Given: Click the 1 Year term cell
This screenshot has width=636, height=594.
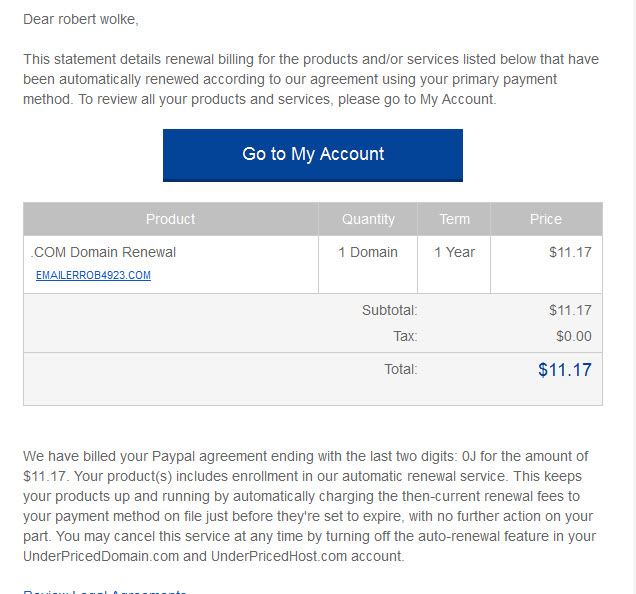Looking at the screenshot, I should pos(454,252).
